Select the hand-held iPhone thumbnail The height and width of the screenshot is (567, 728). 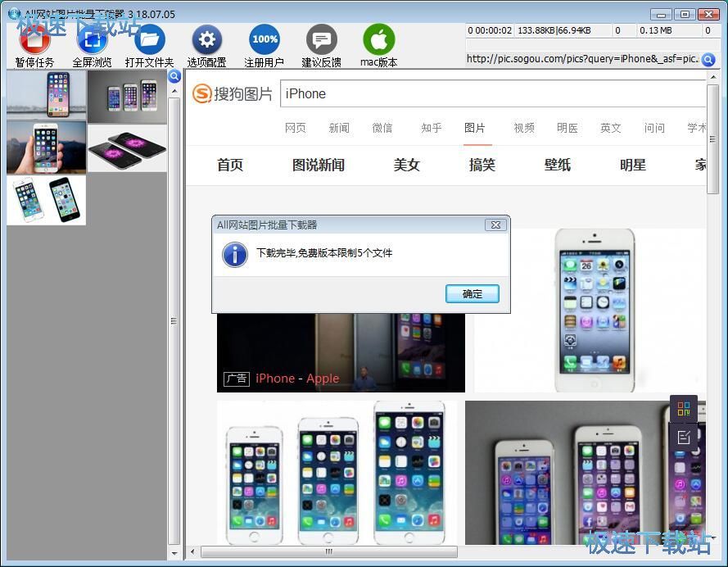(47, 147)
